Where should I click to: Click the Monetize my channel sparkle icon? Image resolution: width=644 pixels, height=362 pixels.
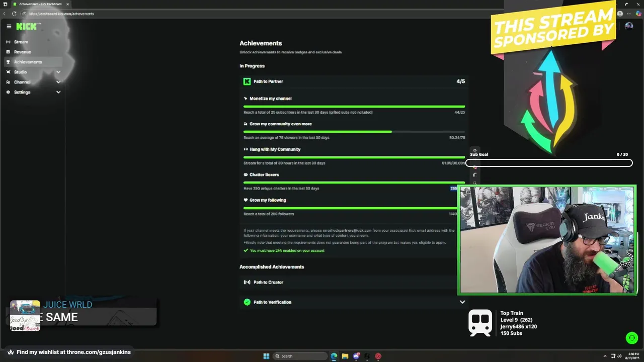246,99
